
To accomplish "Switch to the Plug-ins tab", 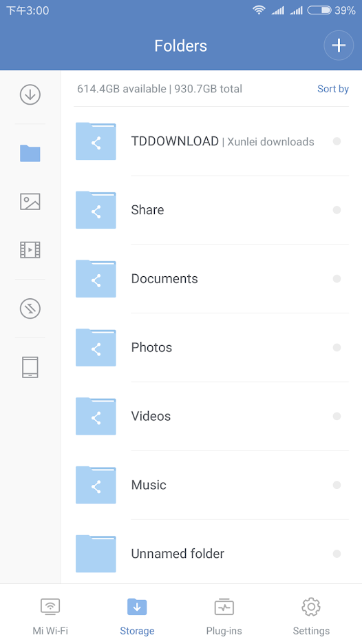I will coord(224,616).
